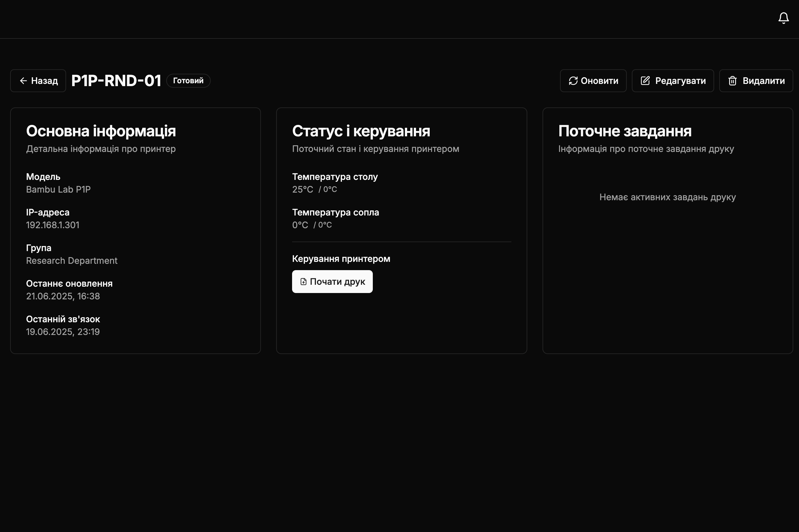Click the file upload icon in Почати друк
Viewport: 799px width, 532px height.
(303, 282)
